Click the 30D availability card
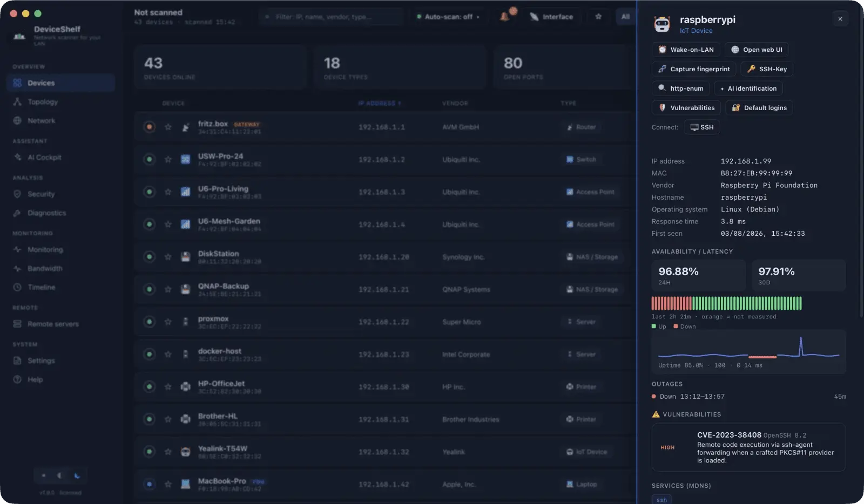The image size is (864, 504). pyautogui.click(x=799, y=276)
